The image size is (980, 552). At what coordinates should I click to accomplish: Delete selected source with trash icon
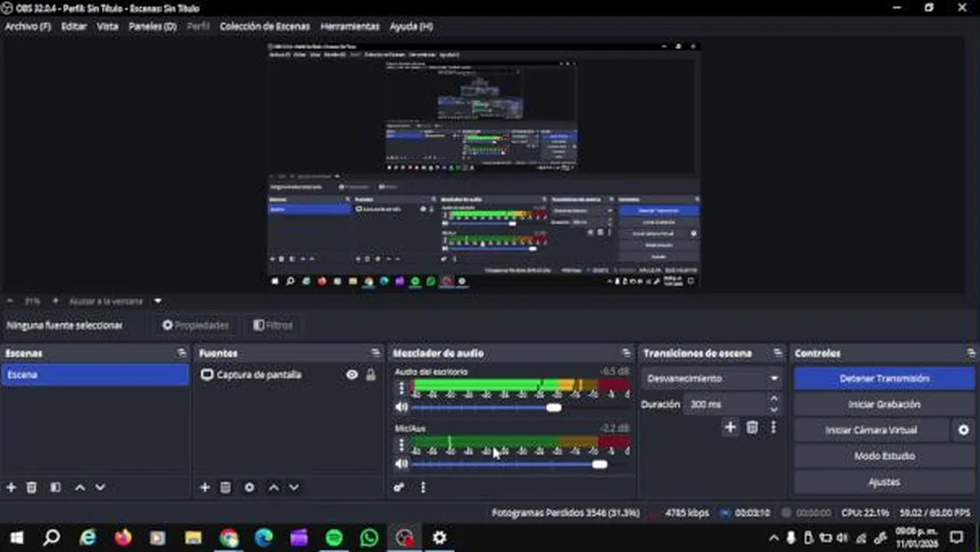(x=225, y=487)
